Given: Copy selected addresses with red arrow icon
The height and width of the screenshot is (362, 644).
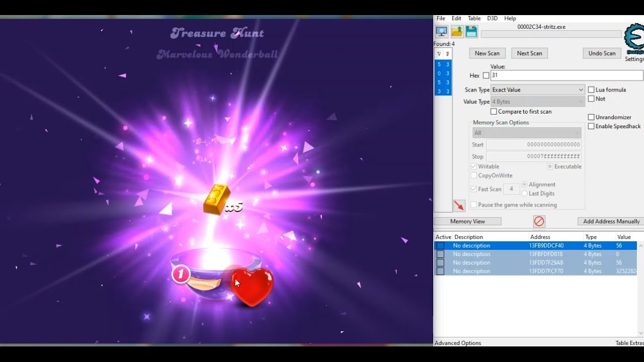Looking at the screenshot, I should [459, 206].
